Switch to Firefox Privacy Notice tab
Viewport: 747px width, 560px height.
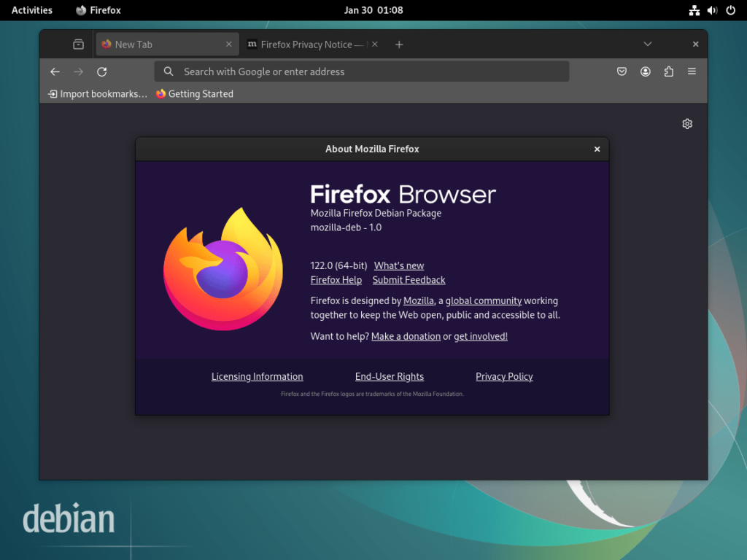306,44
